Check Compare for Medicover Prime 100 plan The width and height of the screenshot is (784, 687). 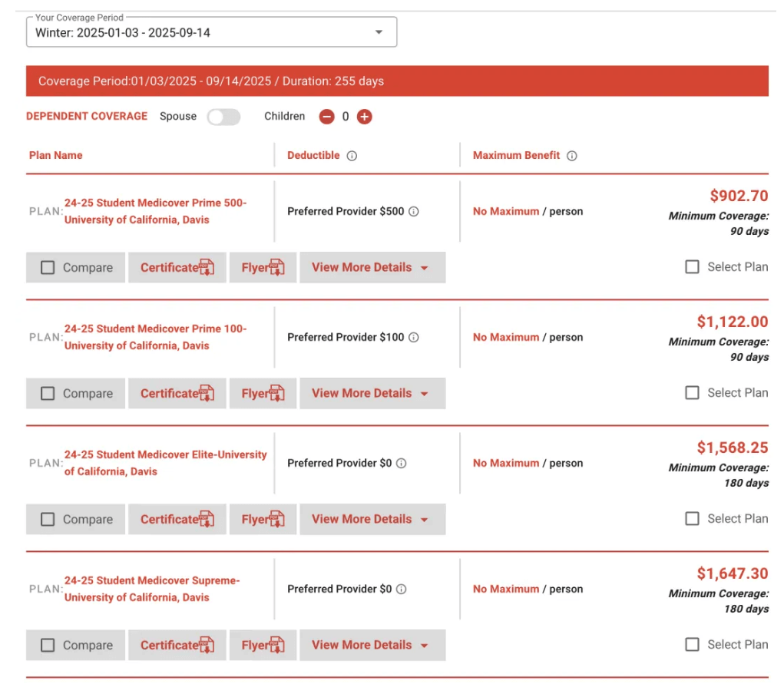point(48,394)
